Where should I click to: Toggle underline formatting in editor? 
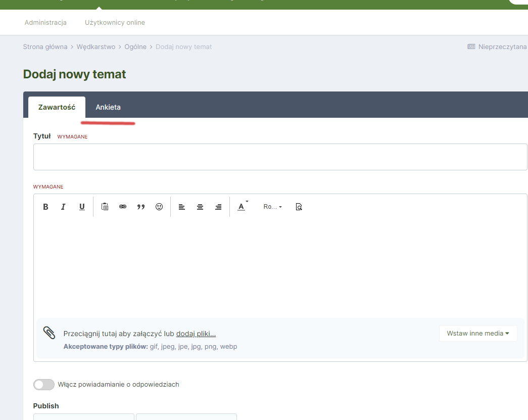82,207
